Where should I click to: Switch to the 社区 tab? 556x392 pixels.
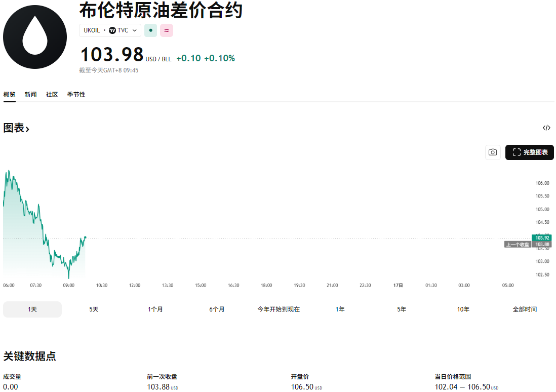pyautogui.click(x=52, y=95)
